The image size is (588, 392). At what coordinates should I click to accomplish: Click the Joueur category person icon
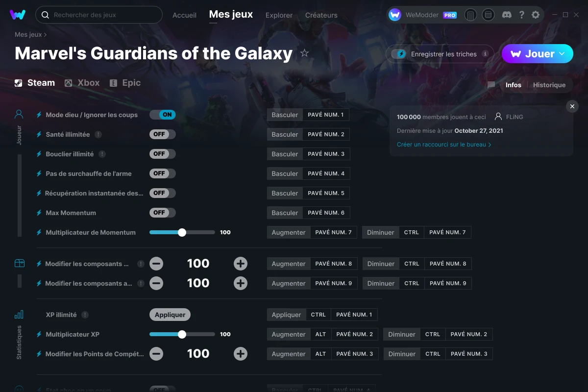[19, 115]
